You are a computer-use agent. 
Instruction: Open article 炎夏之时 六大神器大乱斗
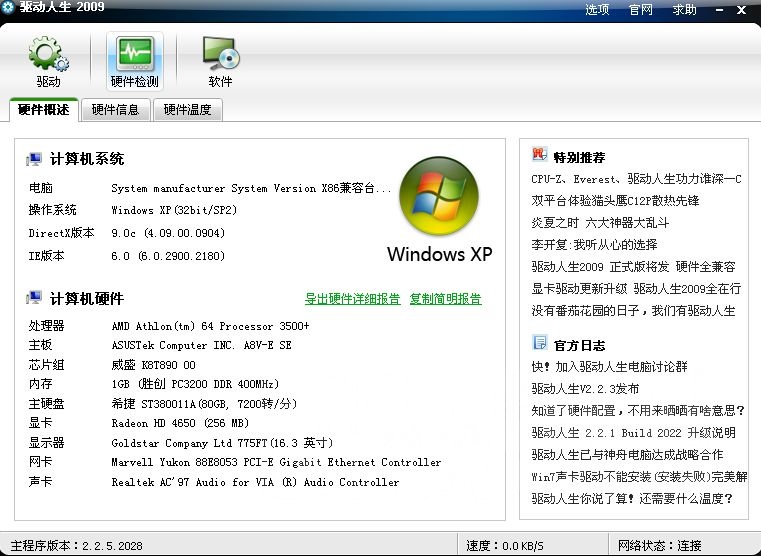point(600,223)
